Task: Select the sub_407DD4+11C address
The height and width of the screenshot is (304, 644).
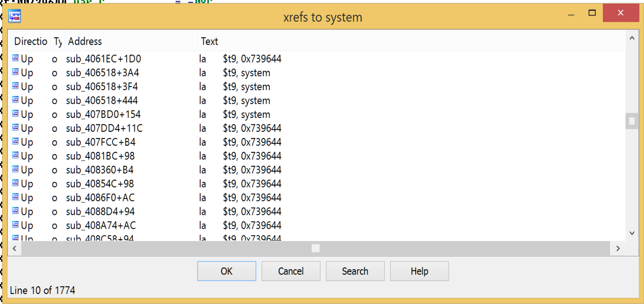Action: point(104,128)
